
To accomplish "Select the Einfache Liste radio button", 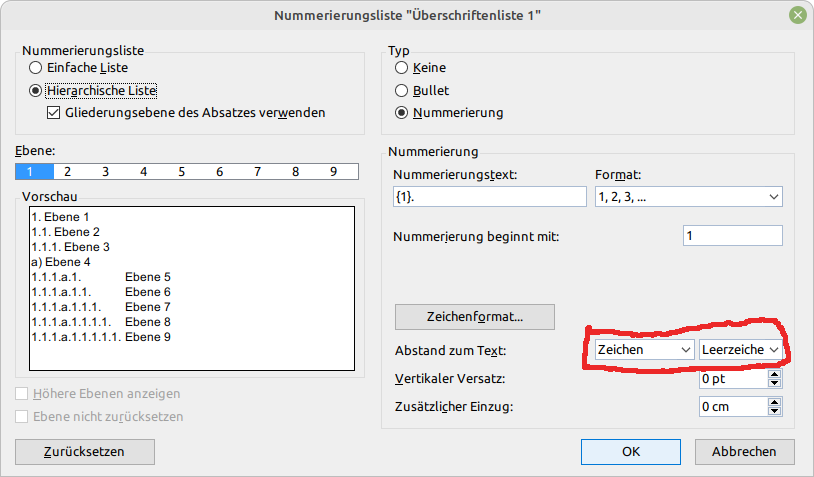I will pyautogui.click(x=36, y=68).
